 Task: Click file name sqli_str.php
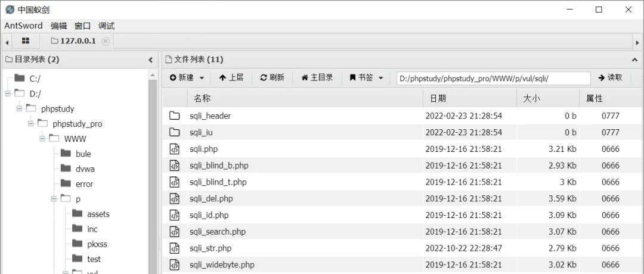210,248
